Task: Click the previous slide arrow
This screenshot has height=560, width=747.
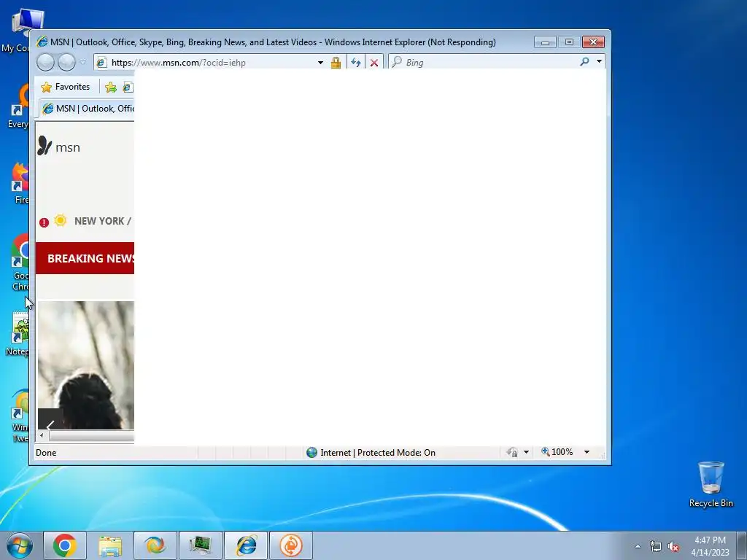Action: pyautogui.click(x=50, y=421)
